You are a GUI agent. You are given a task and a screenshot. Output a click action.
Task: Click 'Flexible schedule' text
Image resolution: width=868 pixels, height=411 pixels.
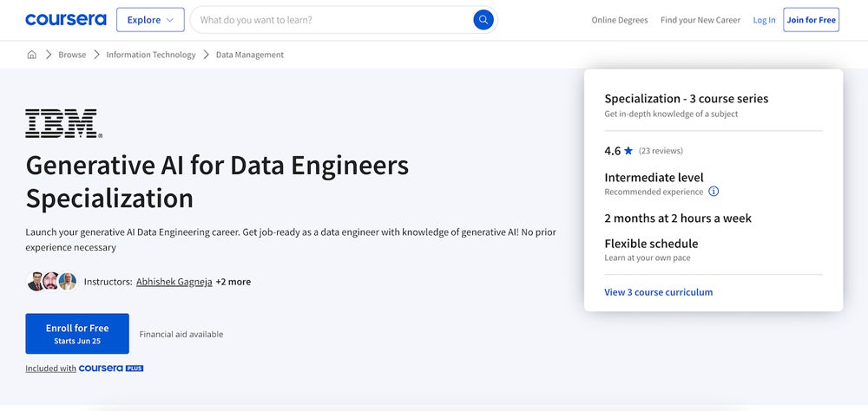click(x=651, y=244)
